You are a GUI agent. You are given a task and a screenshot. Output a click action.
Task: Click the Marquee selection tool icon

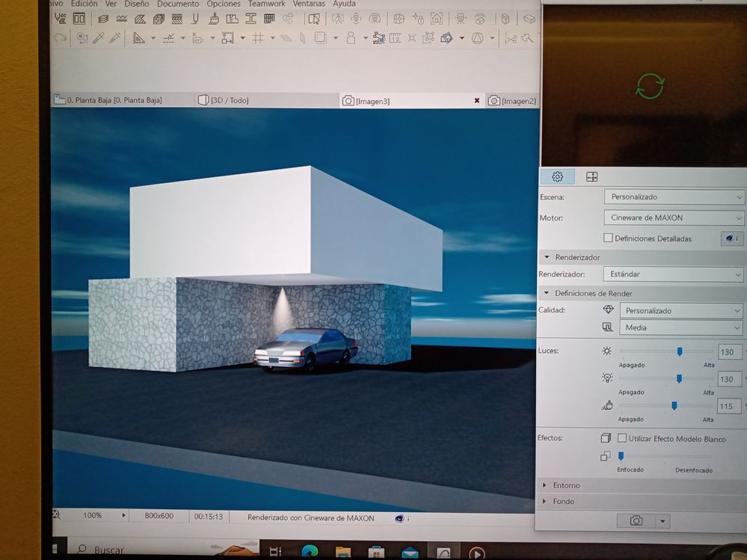pos(319,36)
